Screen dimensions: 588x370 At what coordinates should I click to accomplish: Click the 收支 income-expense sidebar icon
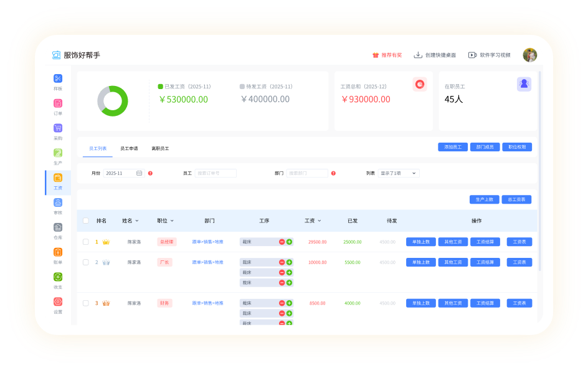(58, 277)
